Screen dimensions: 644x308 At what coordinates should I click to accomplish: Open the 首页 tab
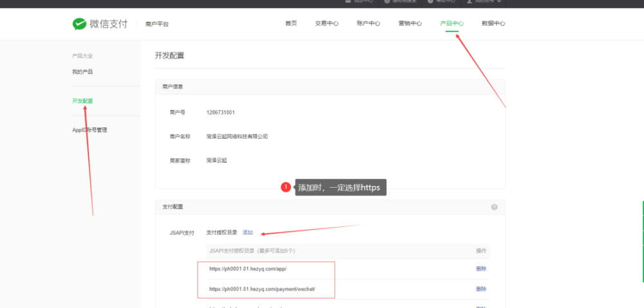291,23
